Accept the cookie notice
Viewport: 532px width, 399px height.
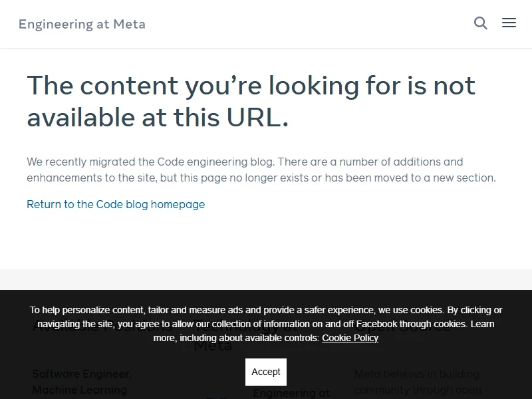coord(266,372)
